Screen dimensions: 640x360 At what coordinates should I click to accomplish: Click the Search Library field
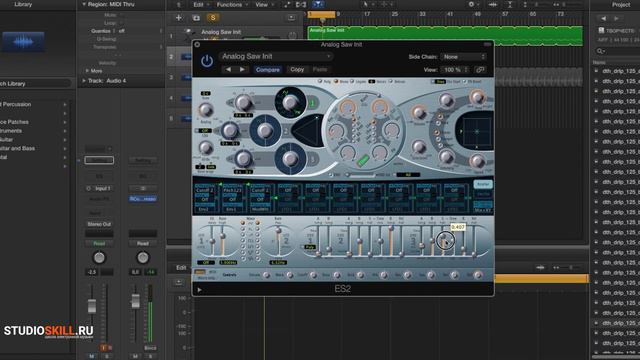35,84
